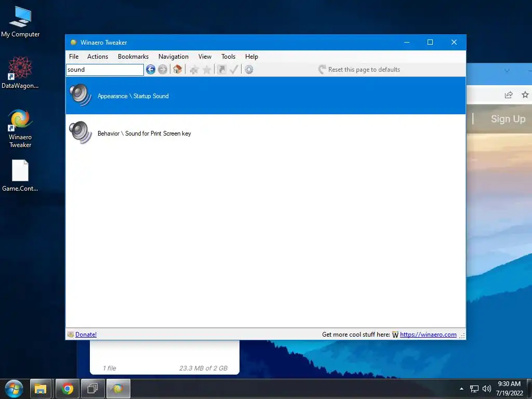Click the greyed Forward arrow in toolbar

pos(163,70)
